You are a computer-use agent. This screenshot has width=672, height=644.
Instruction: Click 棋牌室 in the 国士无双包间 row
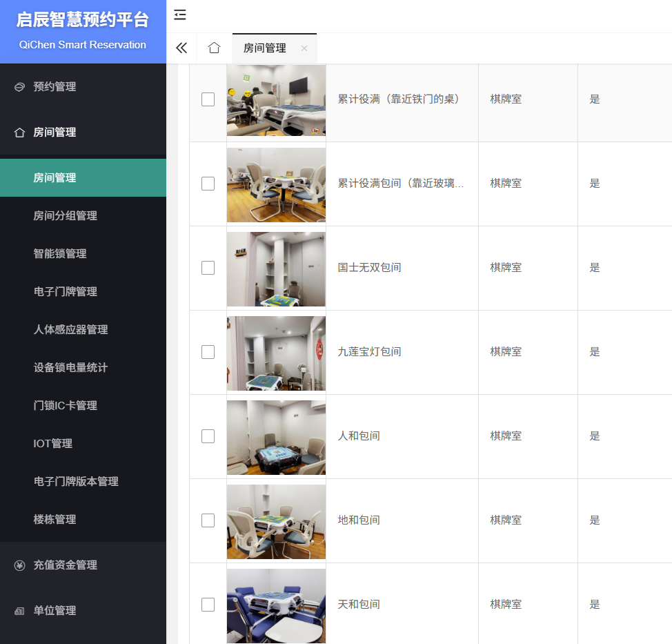tap(506, 268)
